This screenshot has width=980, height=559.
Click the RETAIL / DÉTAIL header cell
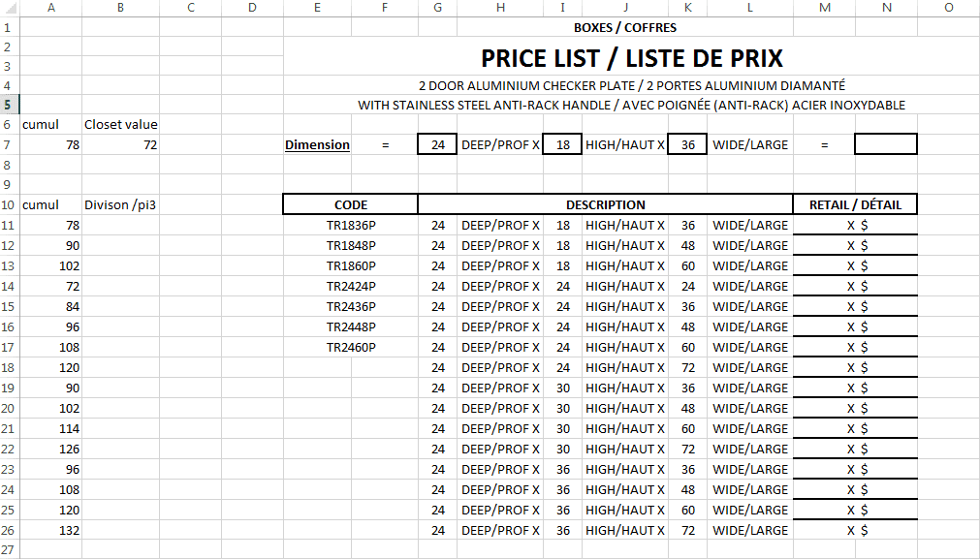click(x=855, y=204)
